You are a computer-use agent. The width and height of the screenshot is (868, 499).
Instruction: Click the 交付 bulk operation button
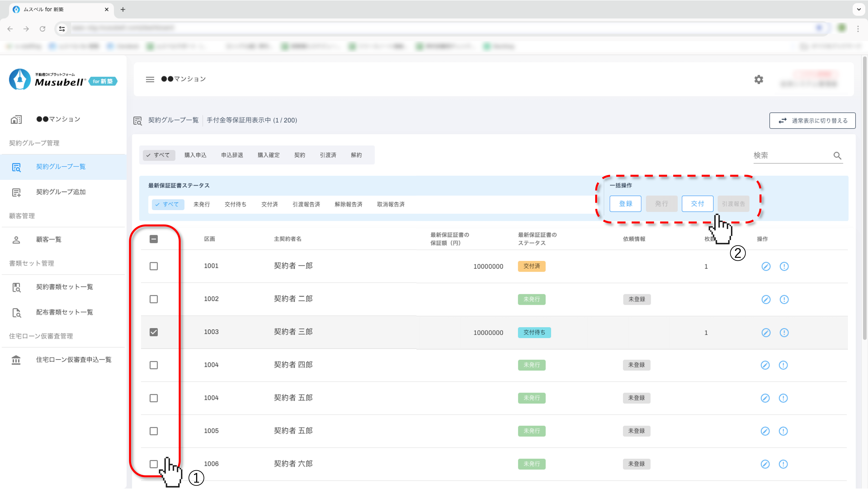coord(697,204)
